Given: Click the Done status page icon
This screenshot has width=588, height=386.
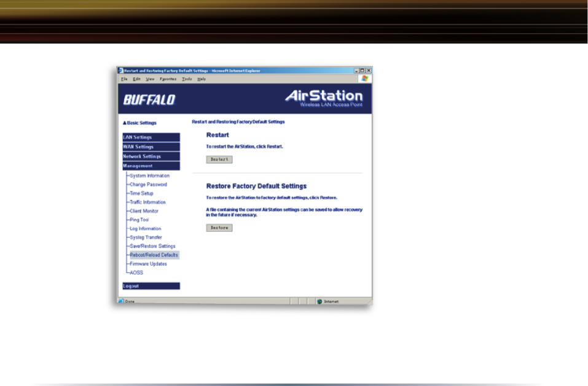Looking at the screenshot, I should [x=121, y=301].
